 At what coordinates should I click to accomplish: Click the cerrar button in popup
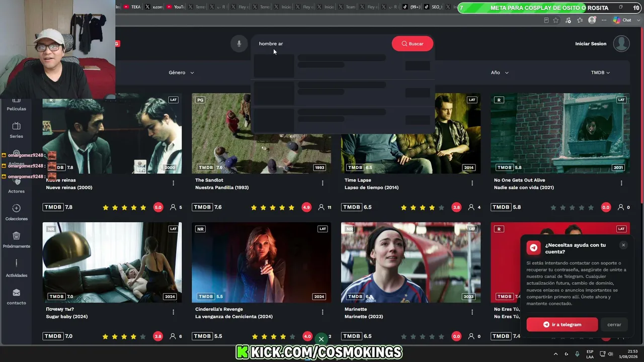pos(614,324)
